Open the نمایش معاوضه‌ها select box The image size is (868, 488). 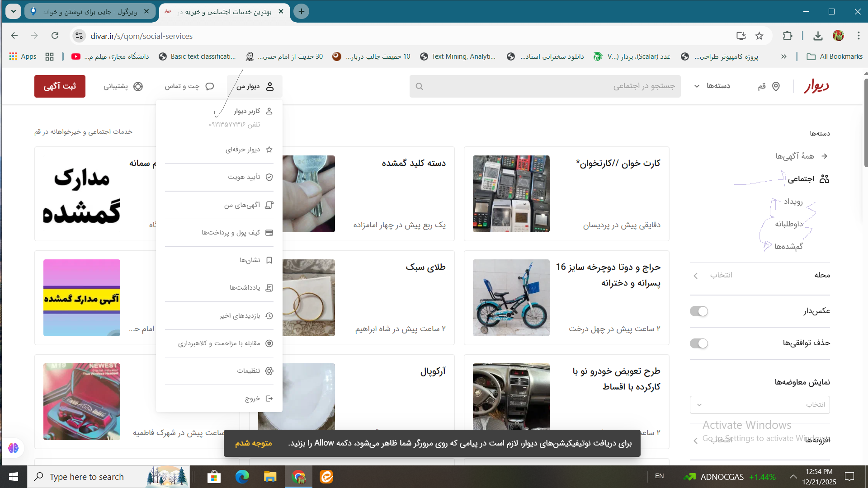pos(759,405)
